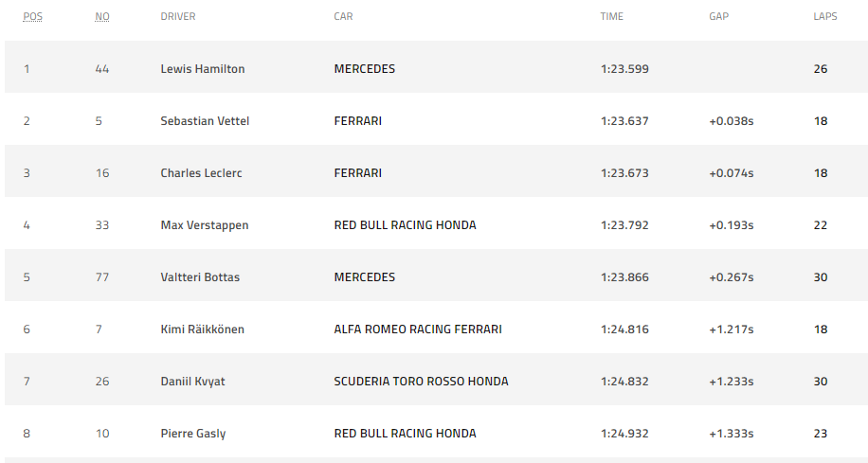868x463 pixels.
Task: Click the CAR column header
Action: point(344,17)
